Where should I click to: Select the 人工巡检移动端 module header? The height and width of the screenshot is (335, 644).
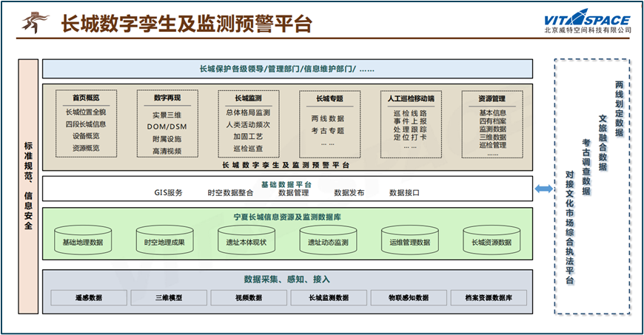410,98
